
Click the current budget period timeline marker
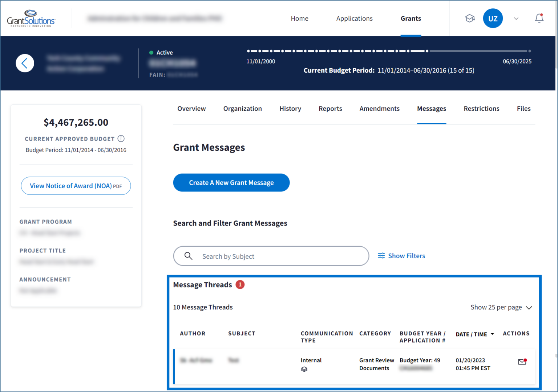tap(427, 51)
